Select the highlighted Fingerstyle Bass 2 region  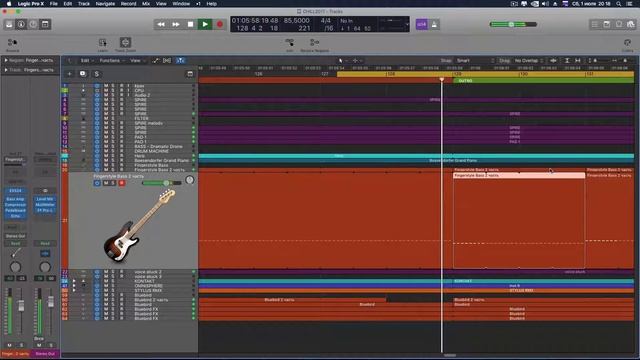(x=519, y=220)
